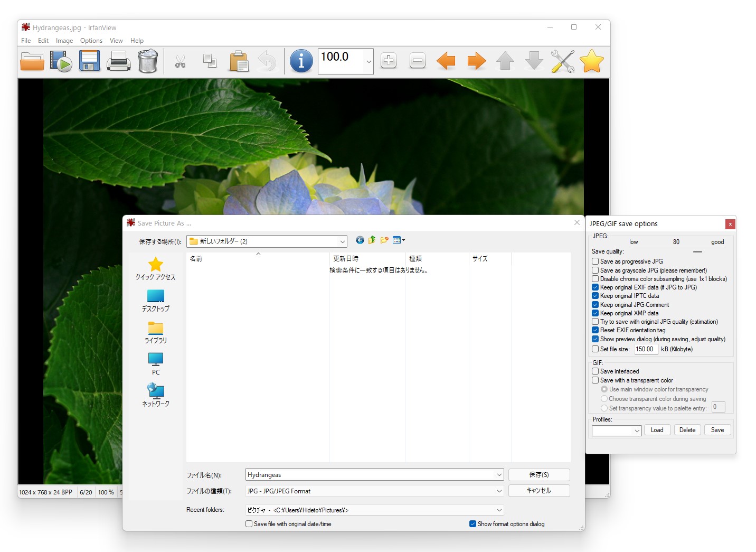
Task: Enable Save as grayscale JPG
Action: coord(595,270)
